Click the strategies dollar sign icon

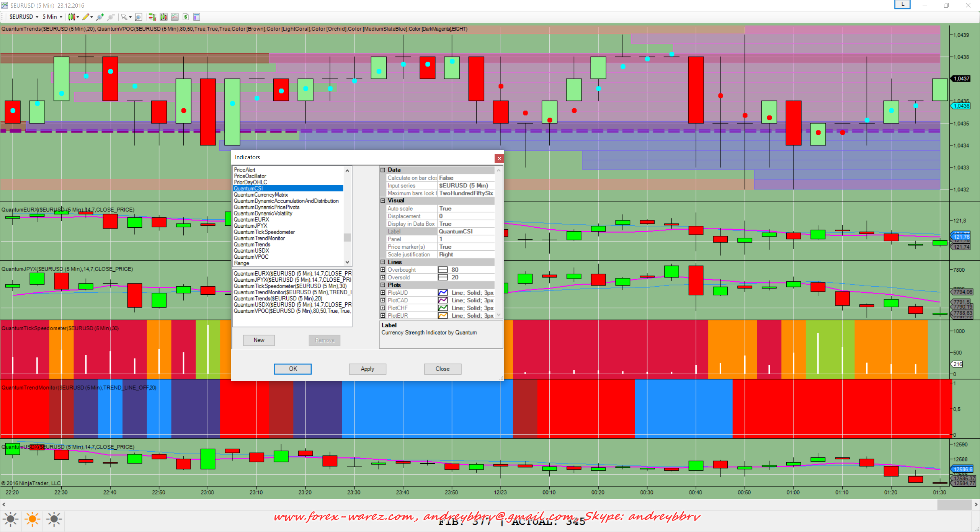(x=186, y=17)
